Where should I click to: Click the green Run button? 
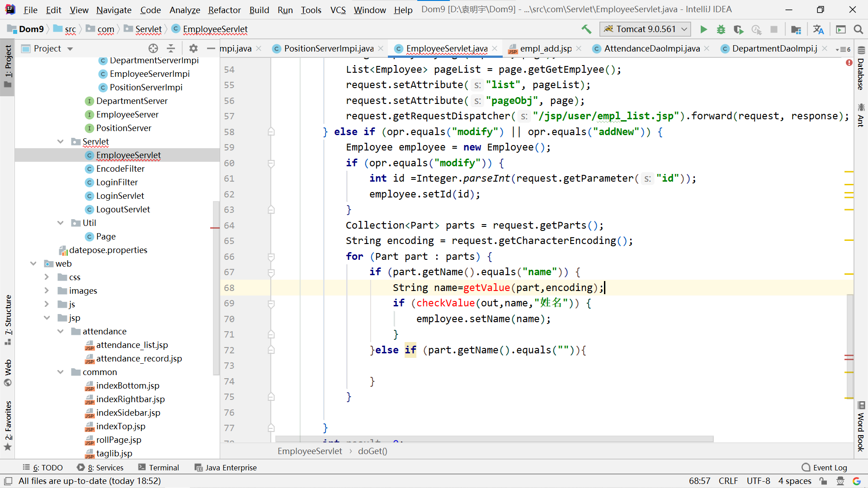(703, 29)
